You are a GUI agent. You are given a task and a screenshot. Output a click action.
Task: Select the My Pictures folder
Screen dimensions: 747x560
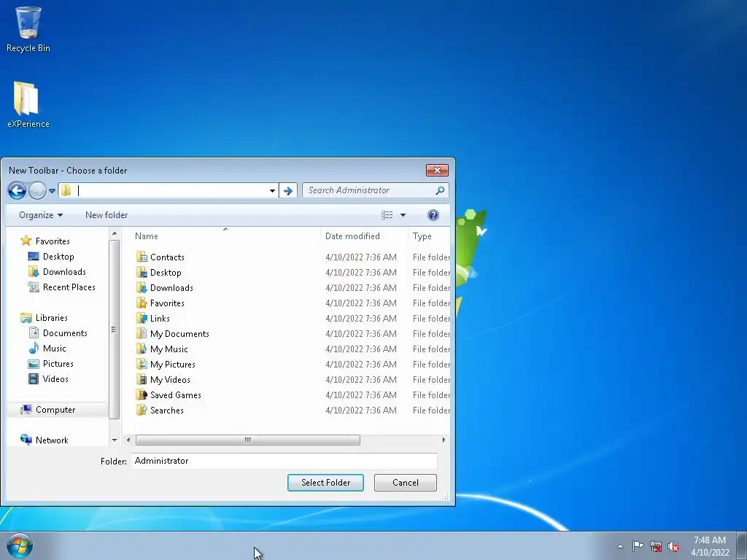[x=166, y=365]
